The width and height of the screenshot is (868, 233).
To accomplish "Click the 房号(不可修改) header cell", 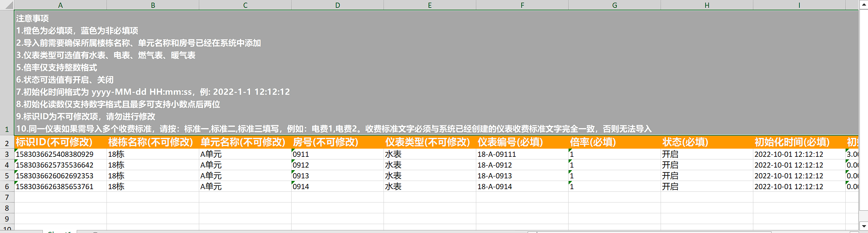I will coord(337,142).
